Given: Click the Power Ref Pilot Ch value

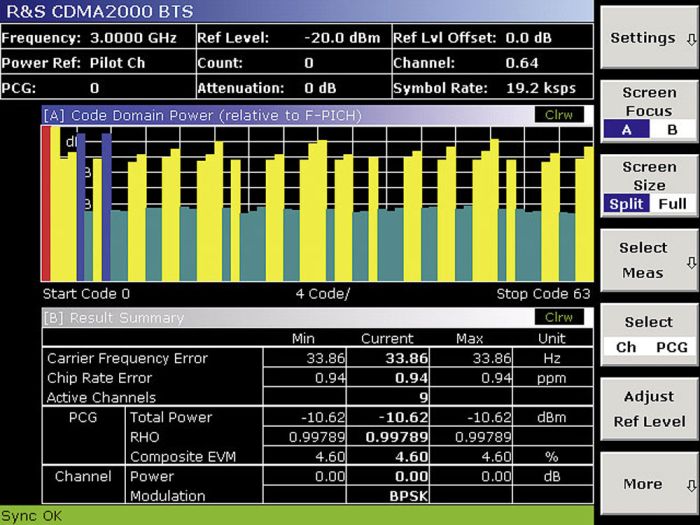Looking at the screenshot, I should tap(117, 63).
